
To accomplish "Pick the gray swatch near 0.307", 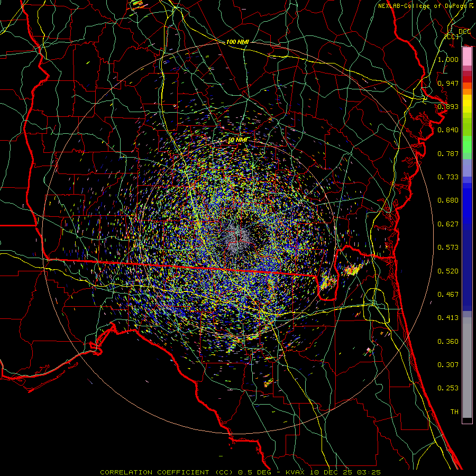I will tap(467, 368).
